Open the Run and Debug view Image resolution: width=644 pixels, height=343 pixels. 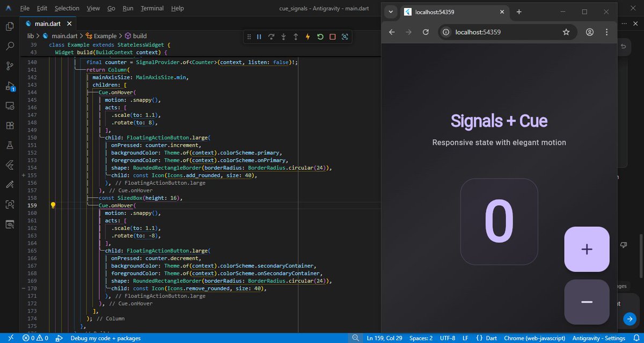10,86
